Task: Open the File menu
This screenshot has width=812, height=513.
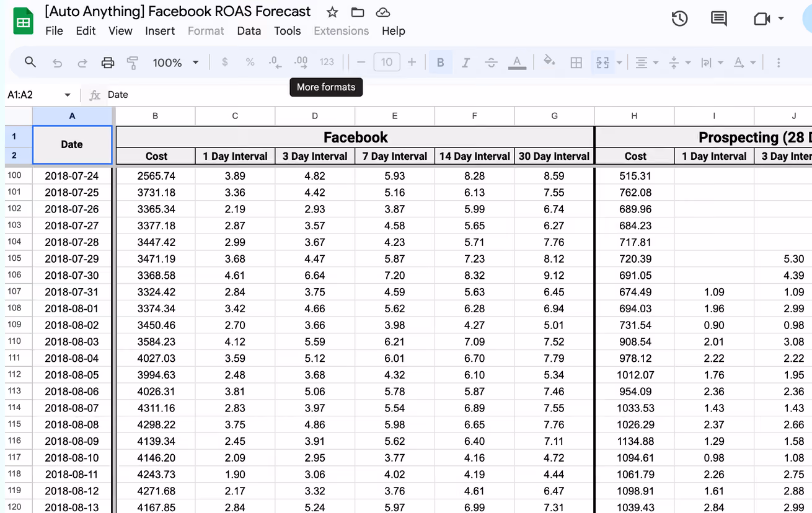Action: click(x=54, y=31)
